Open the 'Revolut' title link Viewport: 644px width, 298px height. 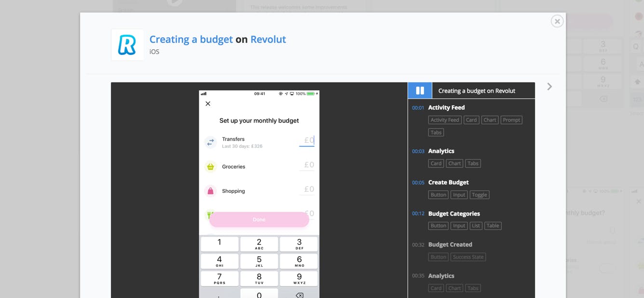(x=268, y=39)
